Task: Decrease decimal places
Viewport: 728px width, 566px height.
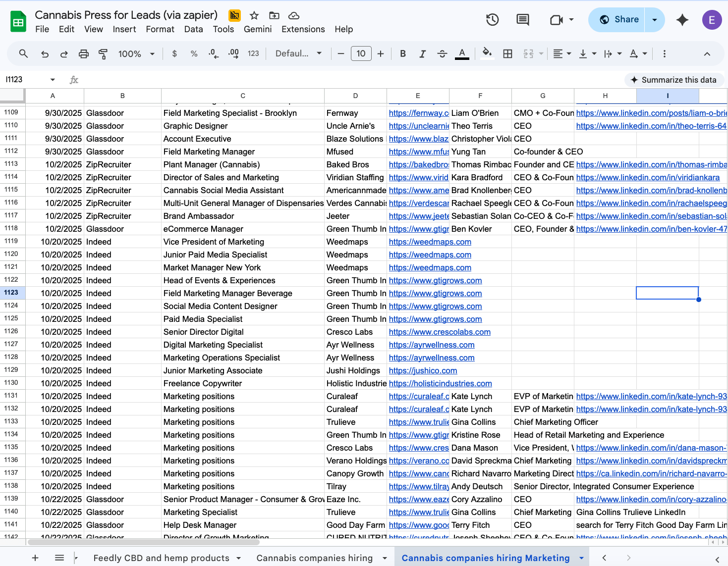Action: (214, 53)
